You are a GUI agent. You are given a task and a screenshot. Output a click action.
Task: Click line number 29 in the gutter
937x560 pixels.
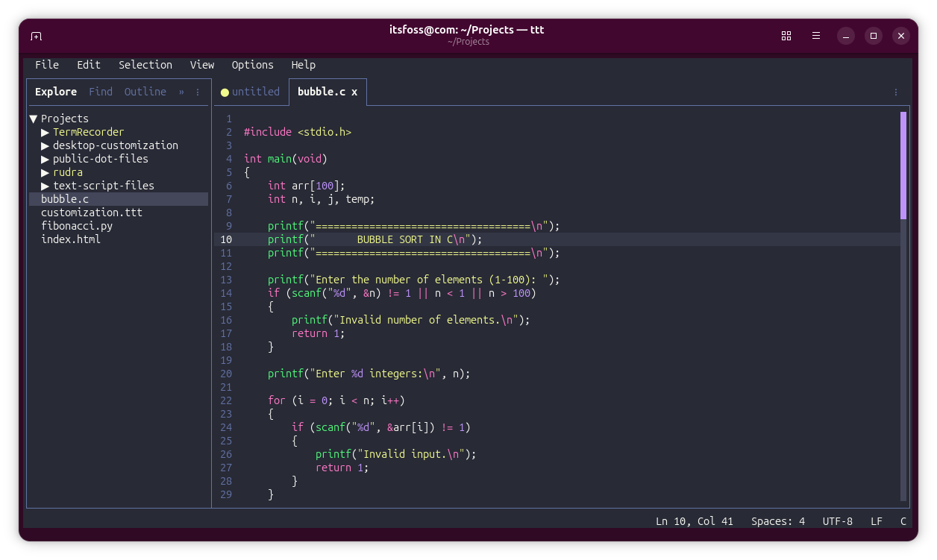tap(226, 494)
